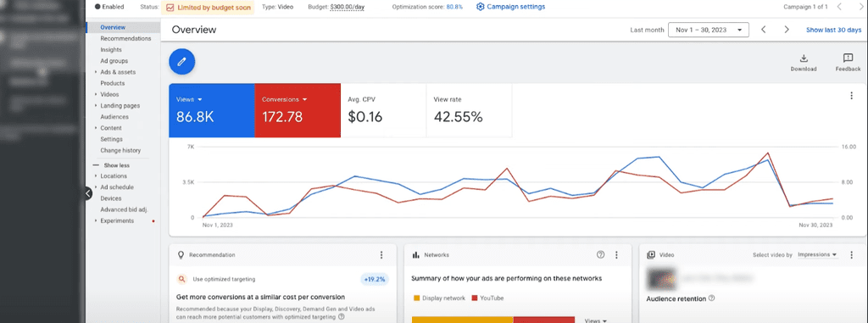Screen dimensions: 868x323
Task: Expand the Ad schedule sidebar section
Action: click(x=96, y=187)
